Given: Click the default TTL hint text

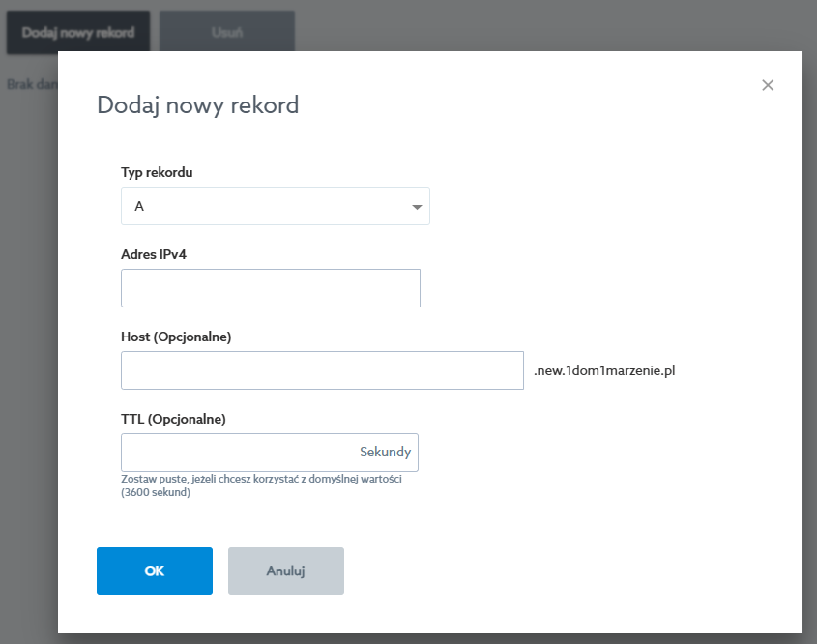Looking at the screenshot, I should pyautogui.click(x=261, y=485).
